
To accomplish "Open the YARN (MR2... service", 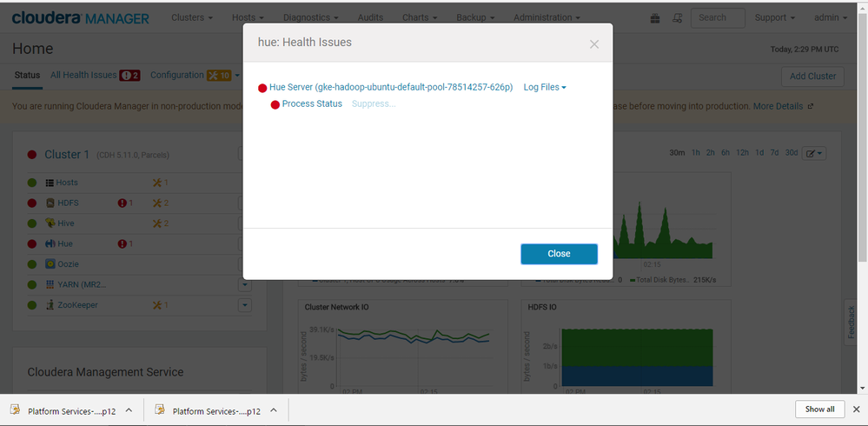I will pos(82,285).
